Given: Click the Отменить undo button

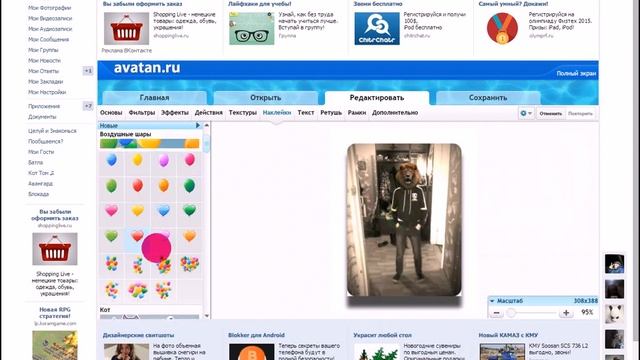Looking at the screenshot, I should click(551, 113).
